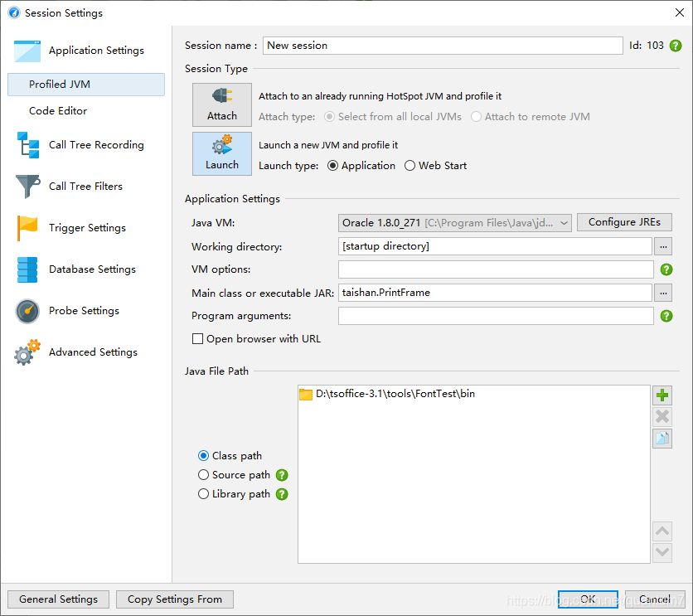This screenshot has width=693, height=616.
Task: Open Call Tree Filters funnel icon
Action: pyautogui.click(x=27, y=186)
